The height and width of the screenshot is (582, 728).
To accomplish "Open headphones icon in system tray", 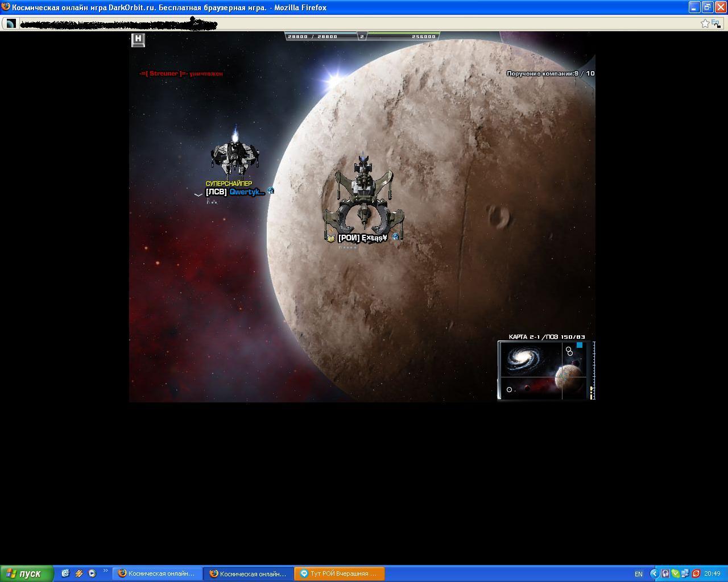I will click(x=665, y=573).
